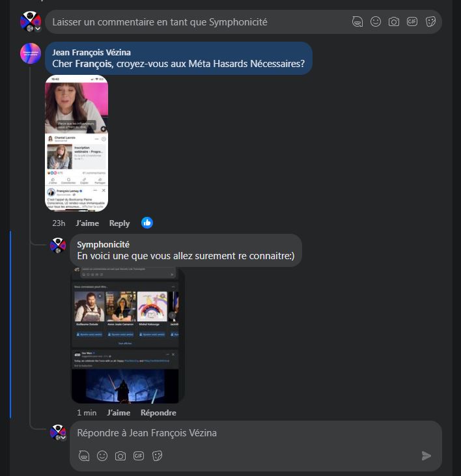Open the phone screenshot image in Jean François's comment
461x476 pixels.
(76, 143)
